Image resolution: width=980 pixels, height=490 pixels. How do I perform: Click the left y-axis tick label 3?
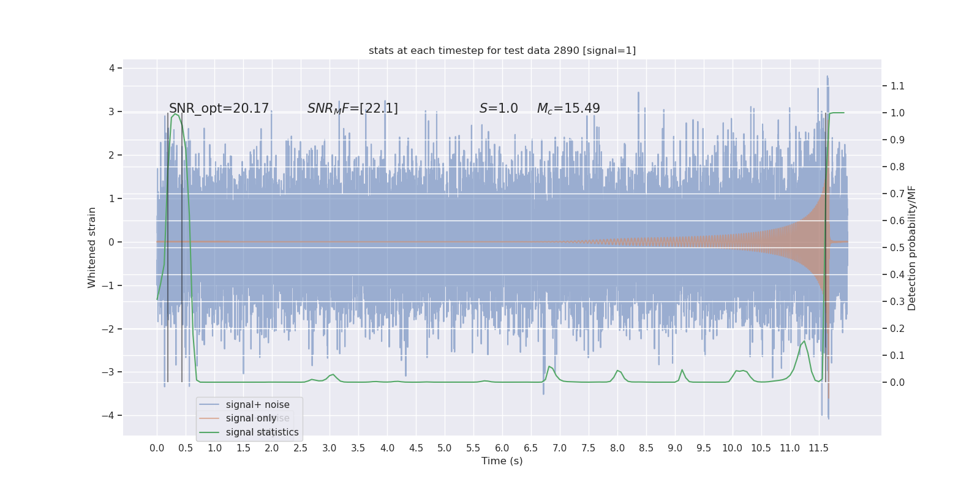point(111,111)
